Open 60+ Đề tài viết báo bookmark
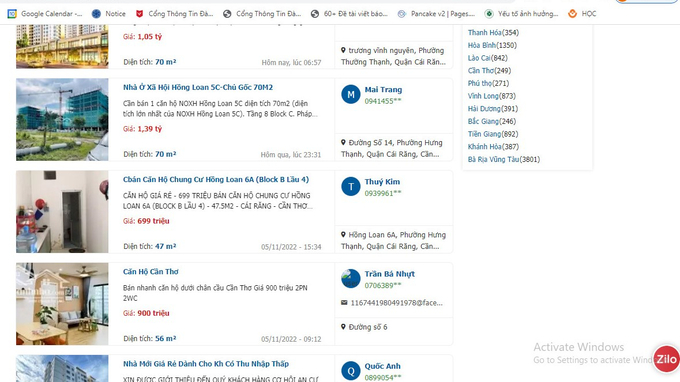Screen dimensions: 680x382 click(349, 14)
